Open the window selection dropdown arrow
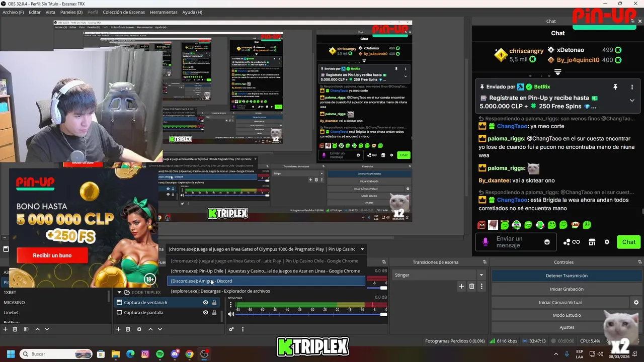The height and width of the screenshot is (362, 644). click(362, 249)
